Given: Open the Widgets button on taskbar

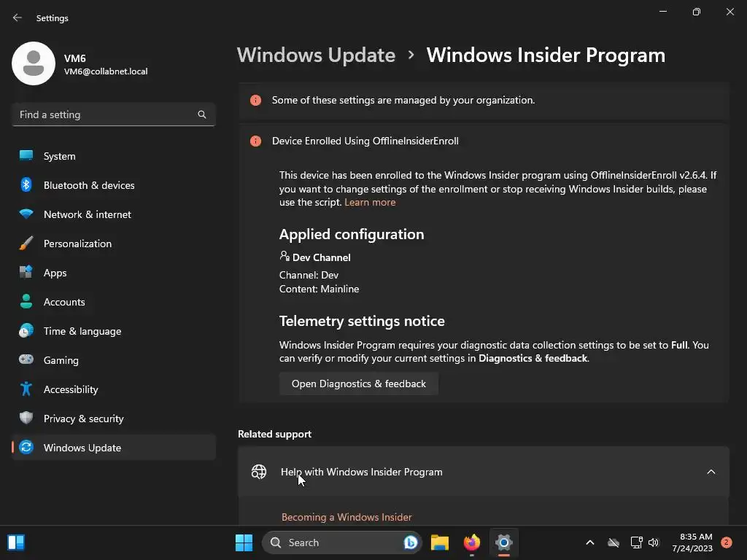Looking at the screenshot, I should pos(16,542).
